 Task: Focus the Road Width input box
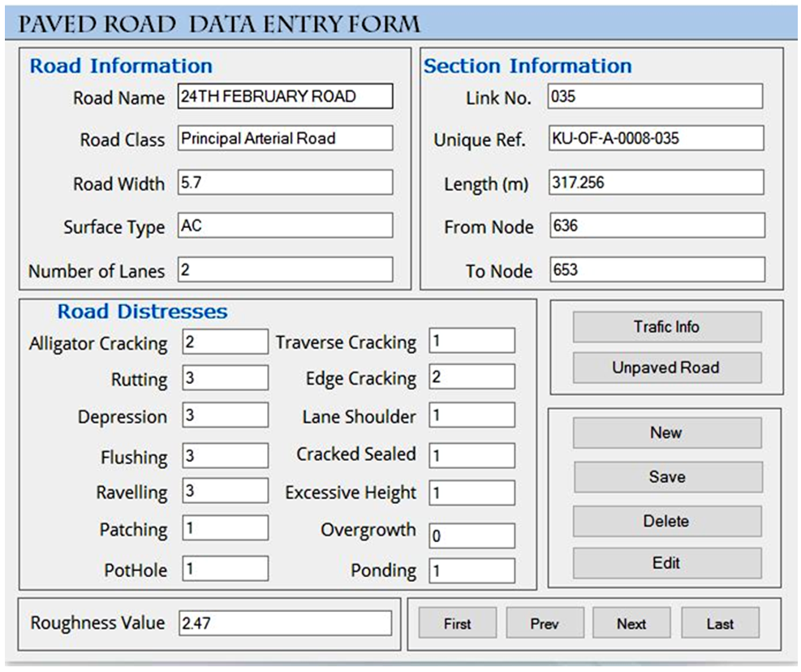click(285, 183)
